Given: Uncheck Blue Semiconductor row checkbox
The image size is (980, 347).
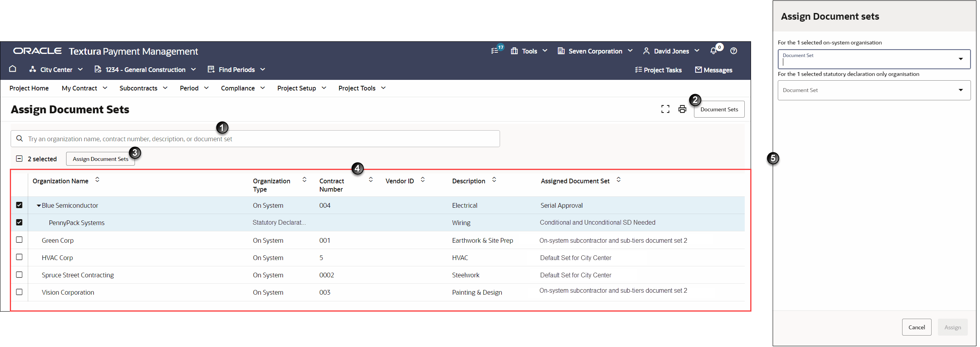Looking at the screenshot, I should tap(19, 205).
